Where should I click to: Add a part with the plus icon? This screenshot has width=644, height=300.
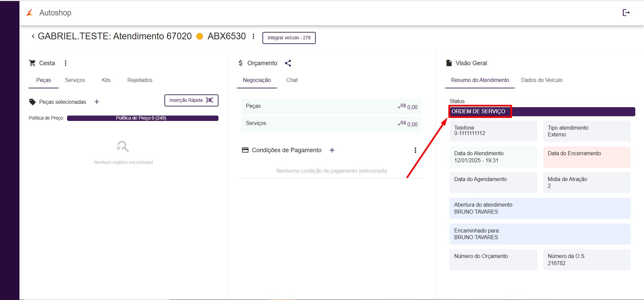97,102
